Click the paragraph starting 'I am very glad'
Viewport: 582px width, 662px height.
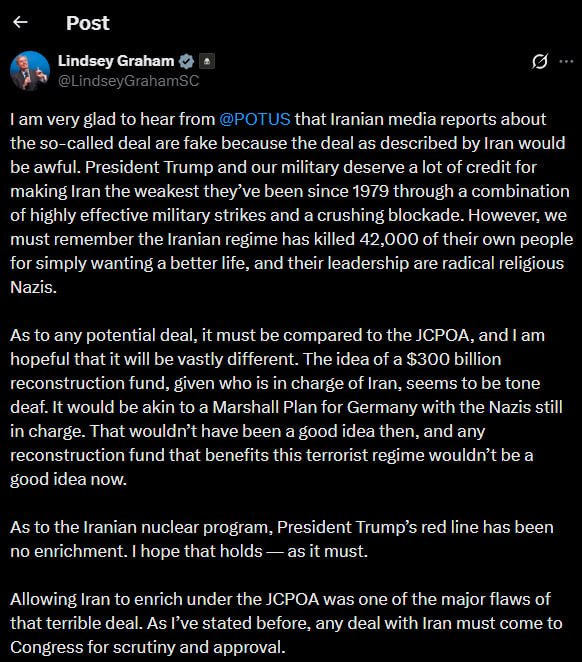click(x=292, y=203)
